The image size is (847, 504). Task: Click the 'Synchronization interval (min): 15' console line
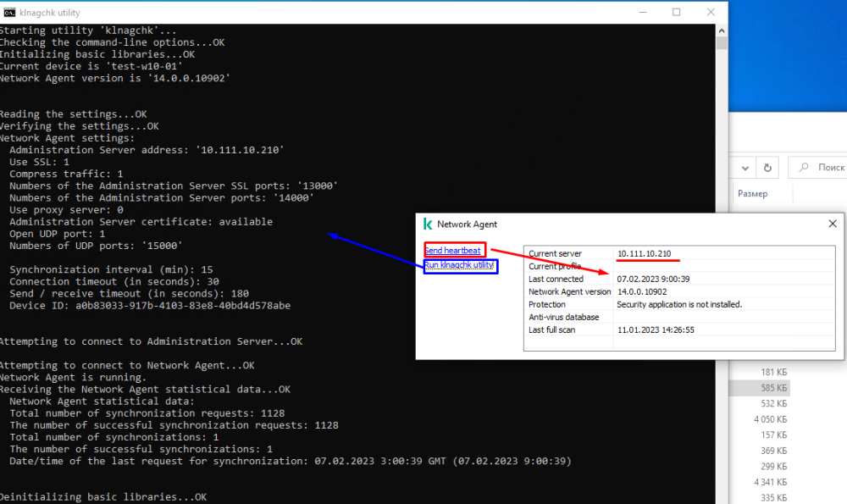111,269
